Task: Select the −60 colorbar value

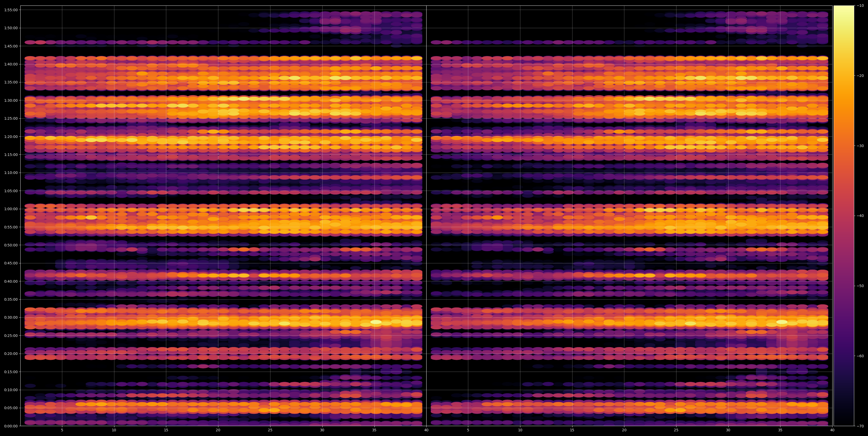Action: (860, 356)
